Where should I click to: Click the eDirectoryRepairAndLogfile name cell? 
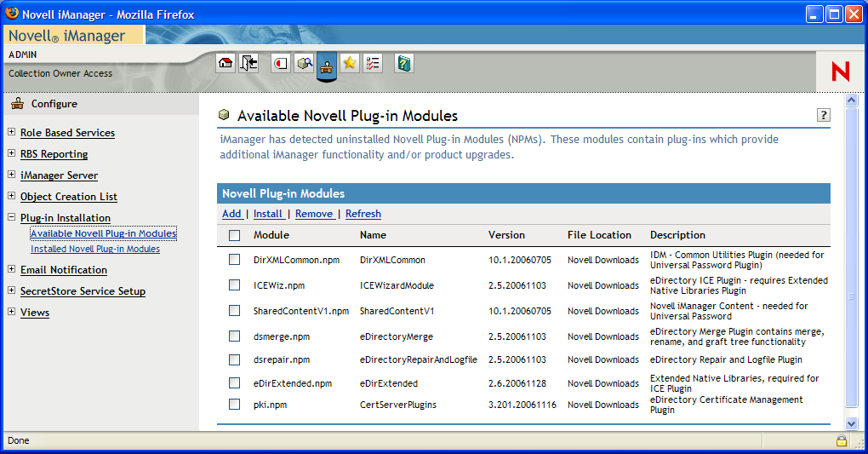(x=419, y=359)
